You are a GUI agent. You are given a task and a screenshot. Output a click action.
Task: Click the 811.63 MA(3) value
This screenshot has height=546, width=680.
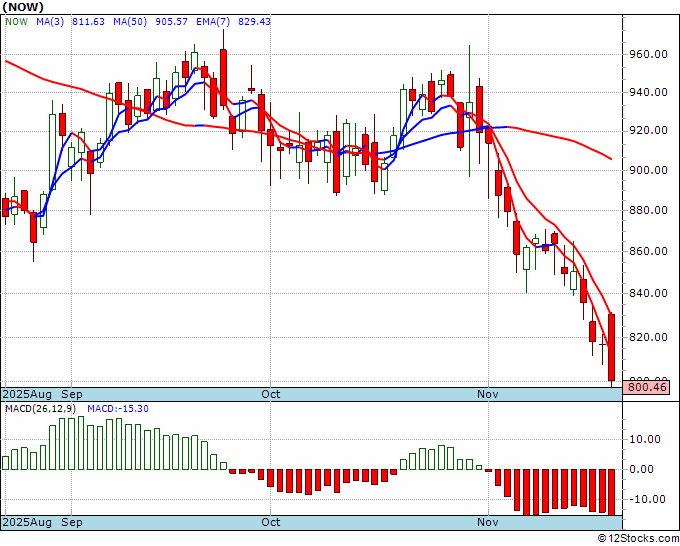pyautogui.click(x=88, y=21)
